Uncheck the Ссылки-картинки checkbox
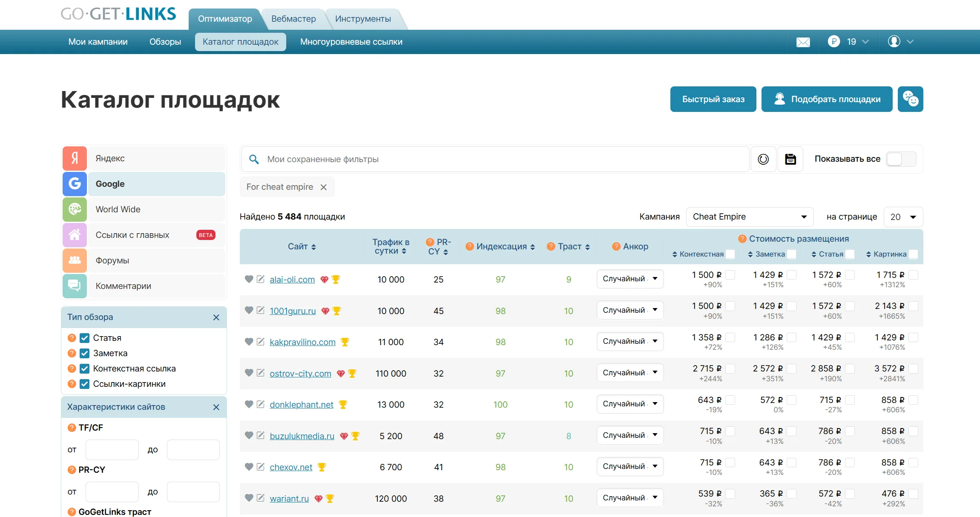980x517 pixels. point(85,384)
